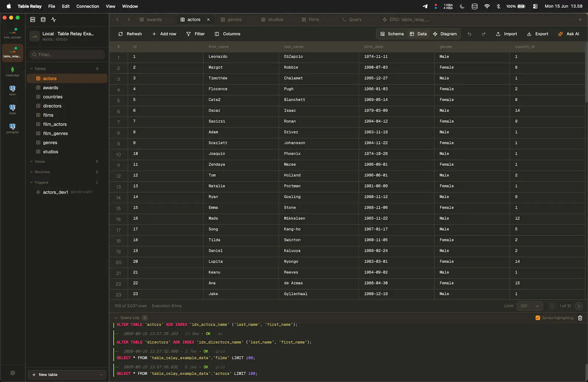Close the actors tab
Screen dimensions: 588x382
pos(208,19)
